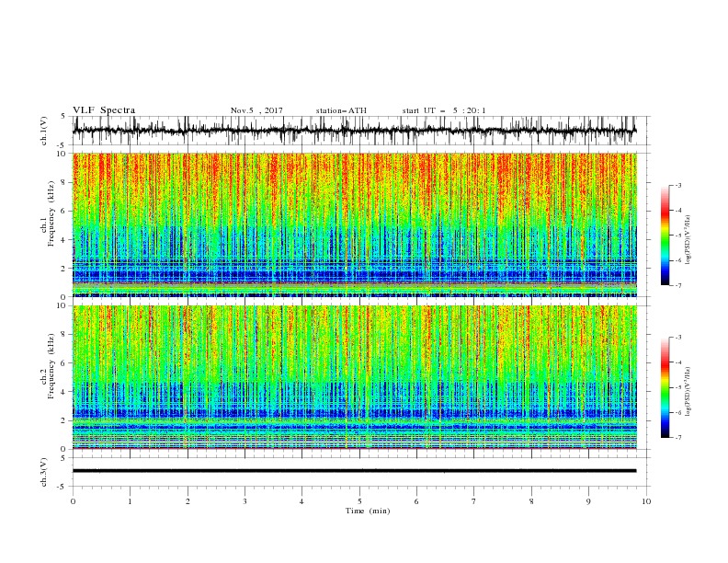Click the "-6" tick on ch.2 colorbar
Screen dimensions: 728x563
point(677,412)
